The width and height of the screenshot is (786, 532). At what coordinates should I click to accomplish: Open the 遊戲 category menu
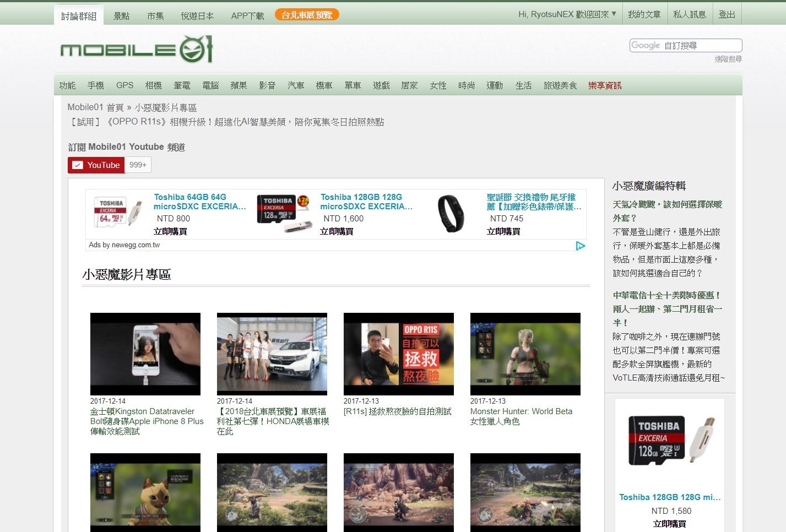tap(381, 85)
